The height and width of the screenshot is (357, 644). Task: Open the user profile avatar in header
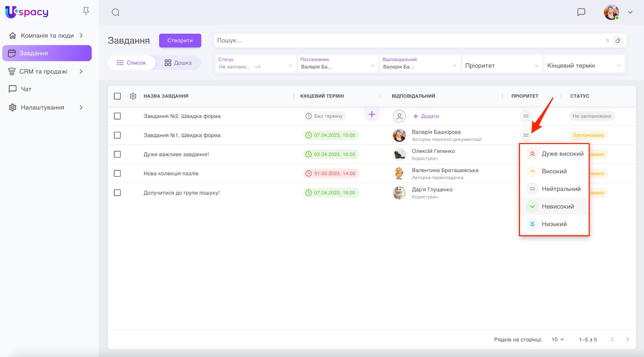tap(611, 12)
